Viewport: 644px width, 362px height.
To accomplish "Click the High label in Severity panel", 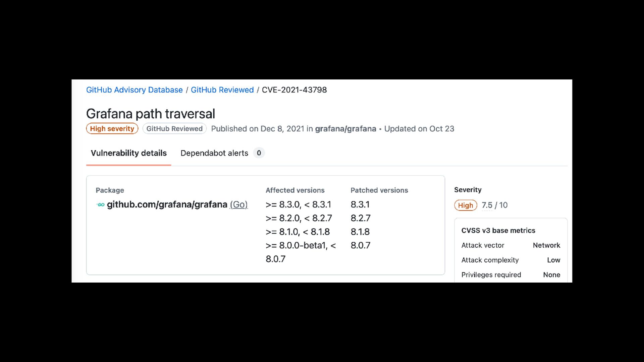I will point(466,205).
